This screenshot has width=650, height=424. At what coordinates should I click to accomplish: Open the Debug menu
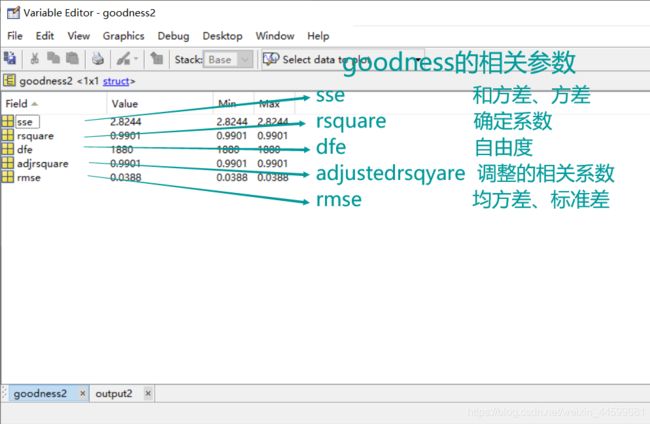[x=173, y=36]
